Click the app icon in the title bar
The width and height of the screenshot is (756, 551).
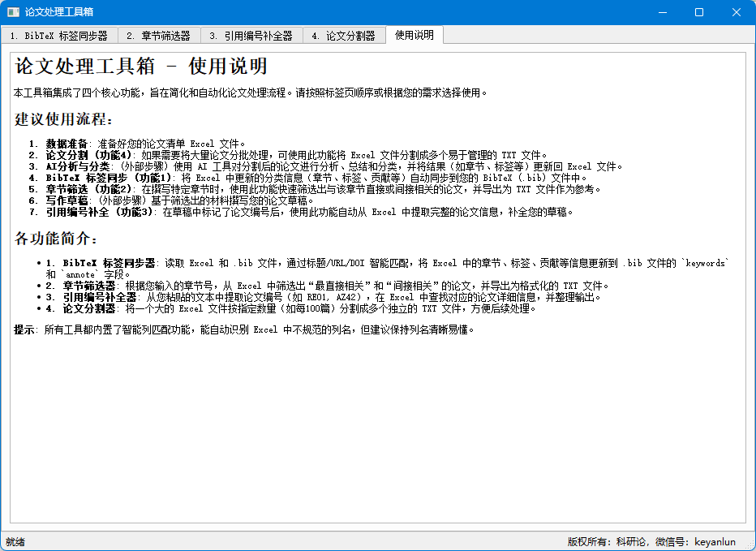click(13, 12)
